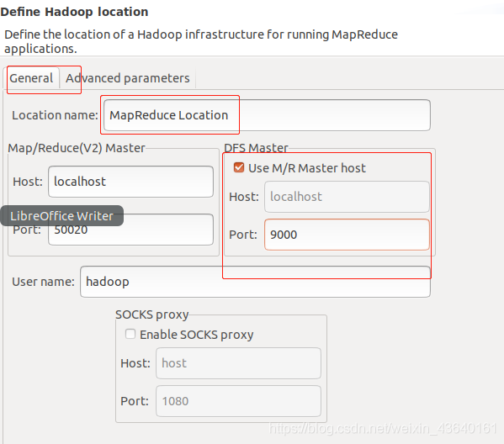Click the DFS Master Port field showing 9000
Screen dimensions: 504x444
point(347,235)
